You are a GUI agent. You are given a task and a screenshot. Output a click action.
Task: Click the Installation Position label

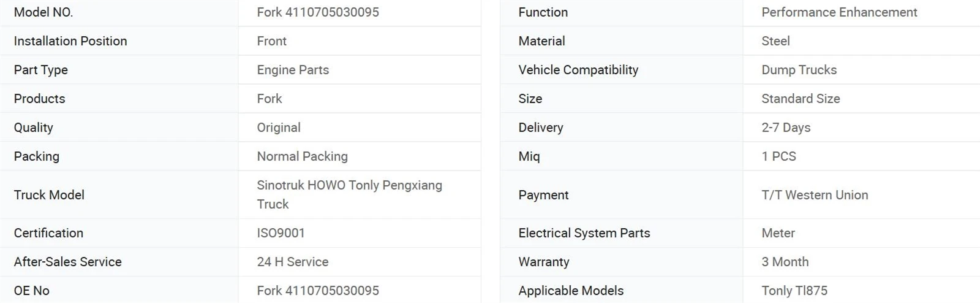pos(70,41)
